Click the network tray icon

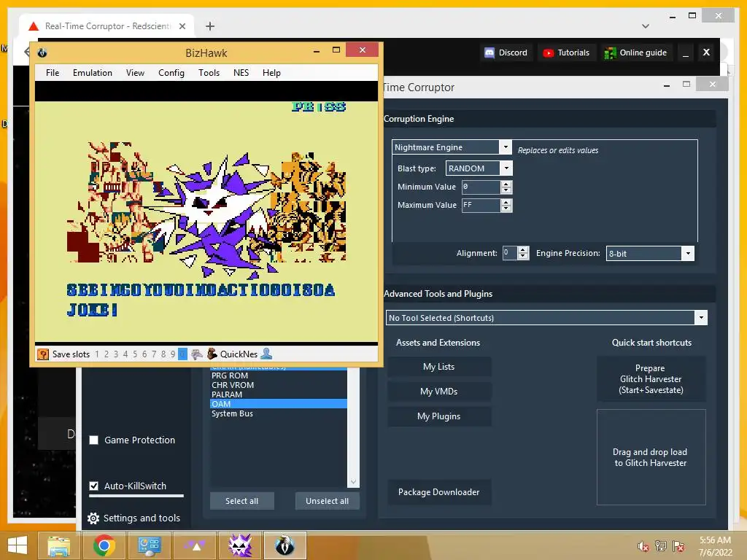click(x=661, y=546)
